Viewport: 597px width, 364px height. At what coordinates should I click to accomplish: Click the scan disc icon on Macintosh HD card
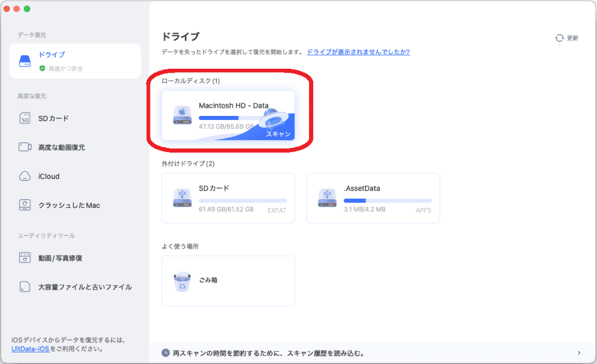[274, 118]
